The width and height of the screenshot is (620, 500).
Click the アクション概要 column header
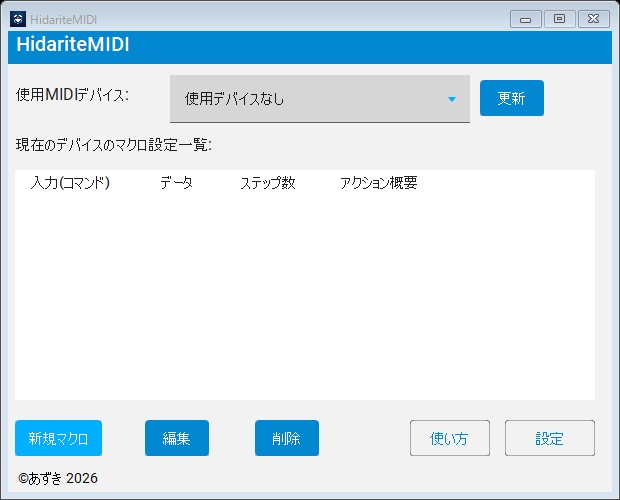[x=378, y=183]
